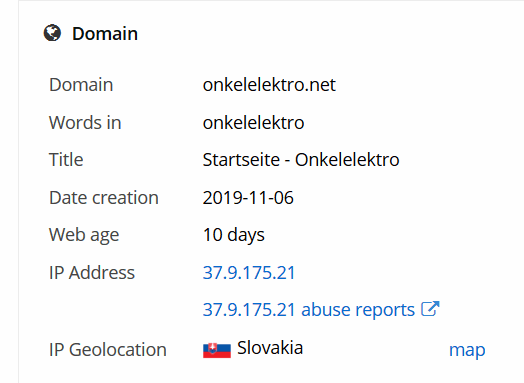Click the external link icon after abuse reports

pyautogui.click(x=430, y=309)
